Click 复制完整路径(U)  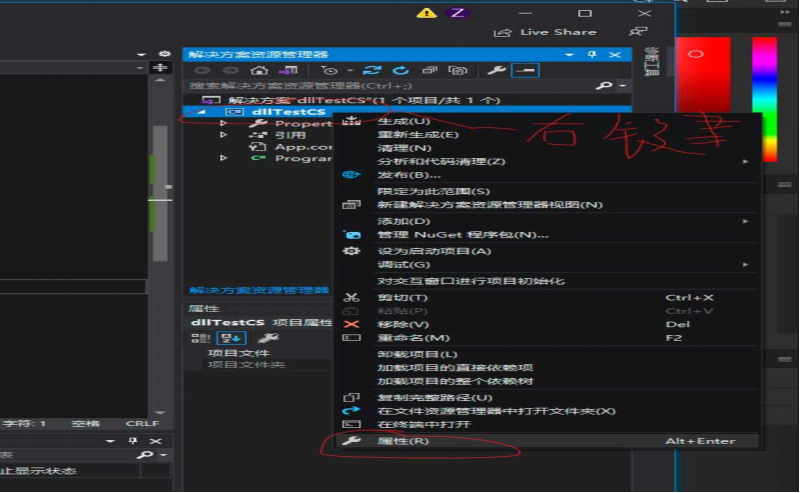pyautogui.click(x=548, y=398)
